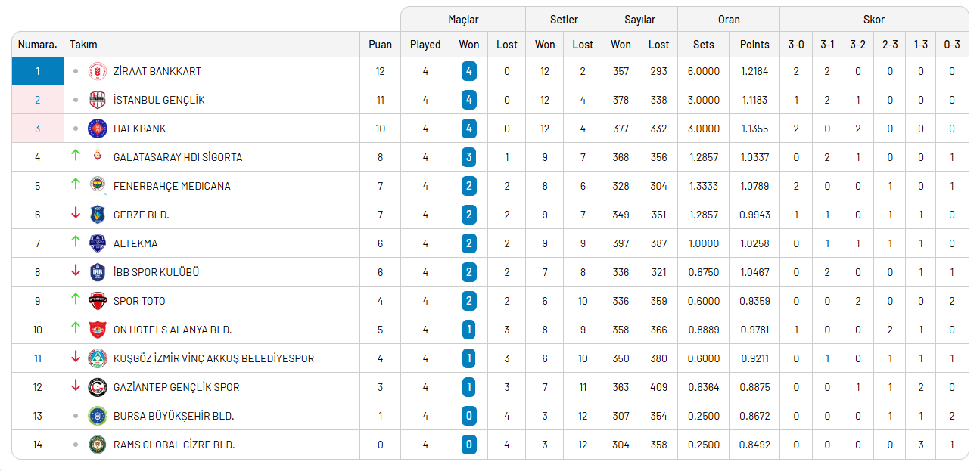Screen dimensions: 980x471
Task: Click the Galatasaray HDI Sigorta logo
Action: [98, 156]
